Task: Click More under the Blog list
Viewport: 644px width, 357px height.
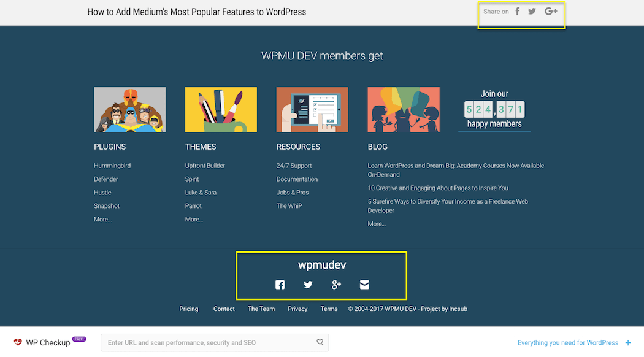Action: pos(377,224)
